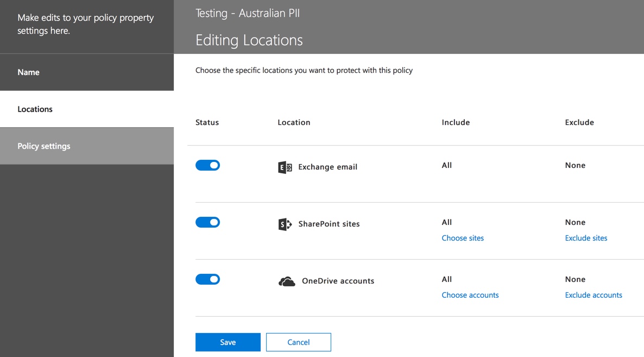
Task: Open Exclude sites for SharePoint
Action: pos(586,238)
